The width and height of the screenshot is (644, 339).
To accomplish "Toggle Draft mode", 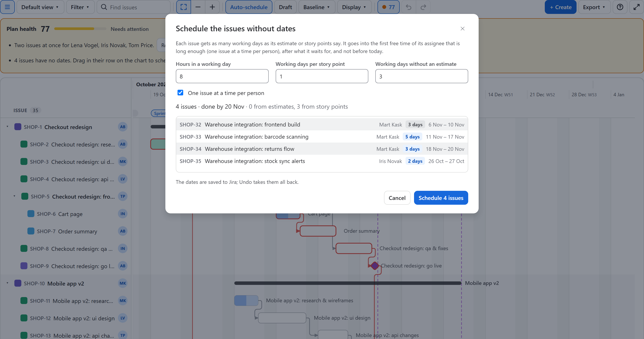I will (x=285, y=7).
